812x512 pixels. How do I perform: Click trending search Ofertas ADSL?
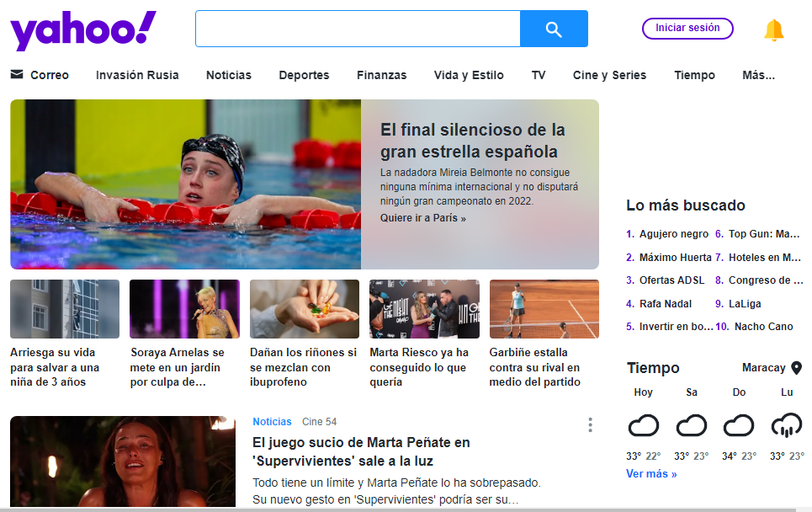tap(671, 280)
